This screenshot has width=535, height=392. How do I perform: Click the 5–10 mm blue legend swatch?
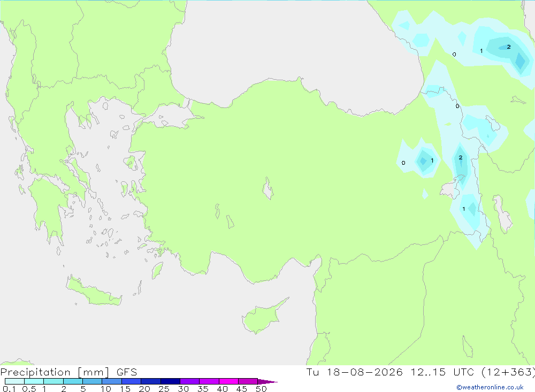tap(93, 381)
